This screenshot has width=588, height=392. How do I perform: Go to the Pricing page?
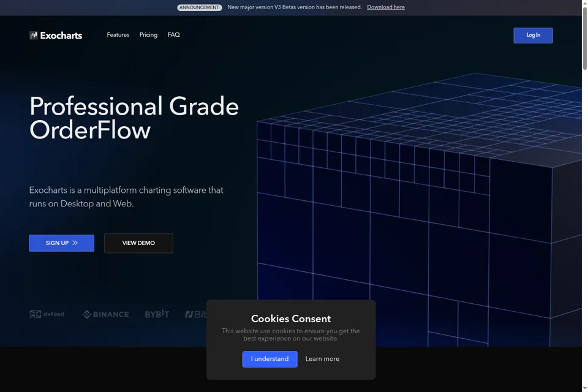pyautogui.click(x=148, y=35)
